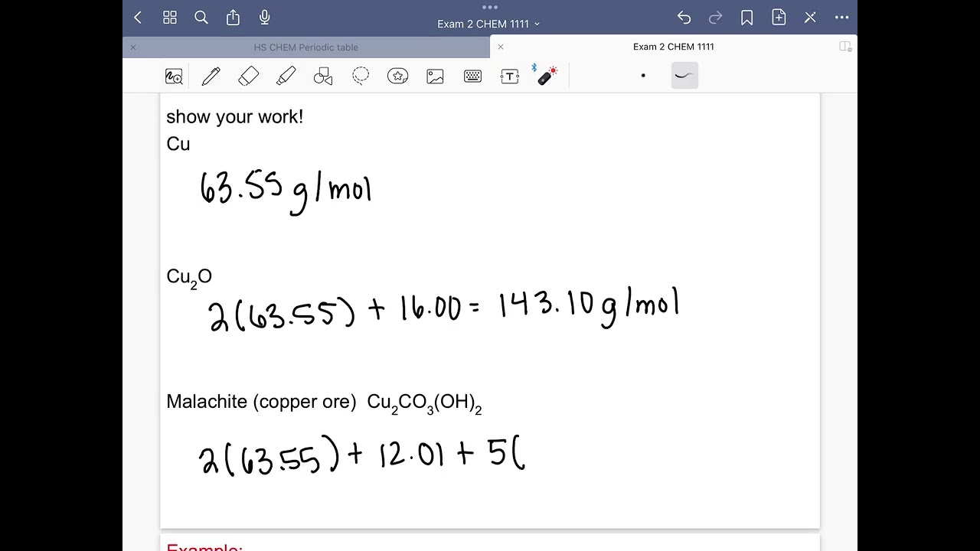Open the Elements sticker tool
This screenshot has height=551, width=980.
tap(397, 76)
